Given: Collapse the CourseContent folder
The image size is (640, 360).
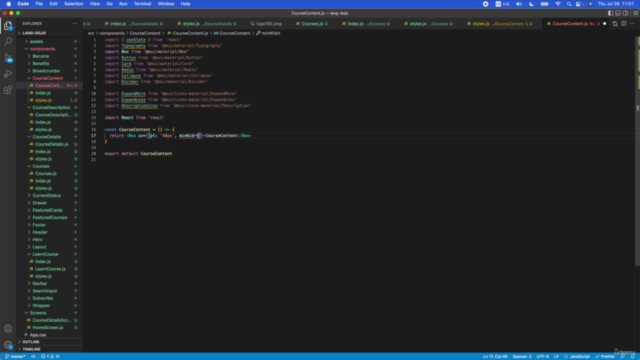Looking at the screenshot, I should click(48, 78).
